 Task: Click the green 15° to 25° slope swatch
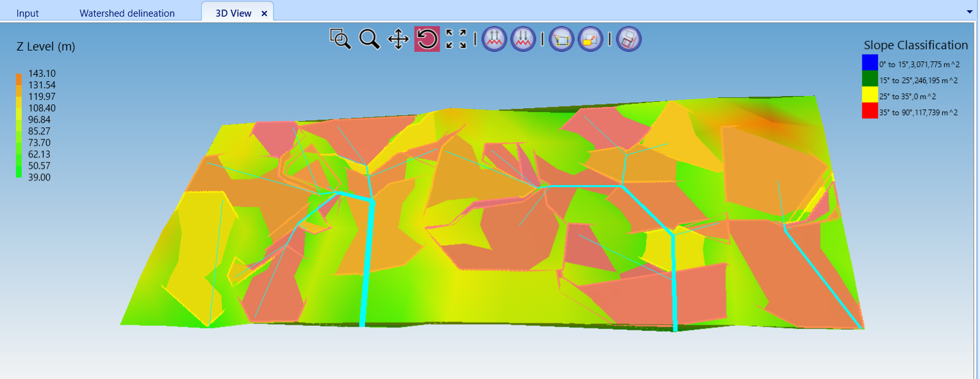869,79
